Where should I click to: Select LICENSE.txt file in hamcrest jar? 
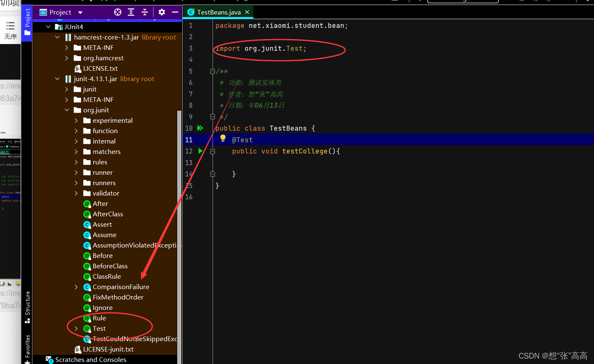96,68
